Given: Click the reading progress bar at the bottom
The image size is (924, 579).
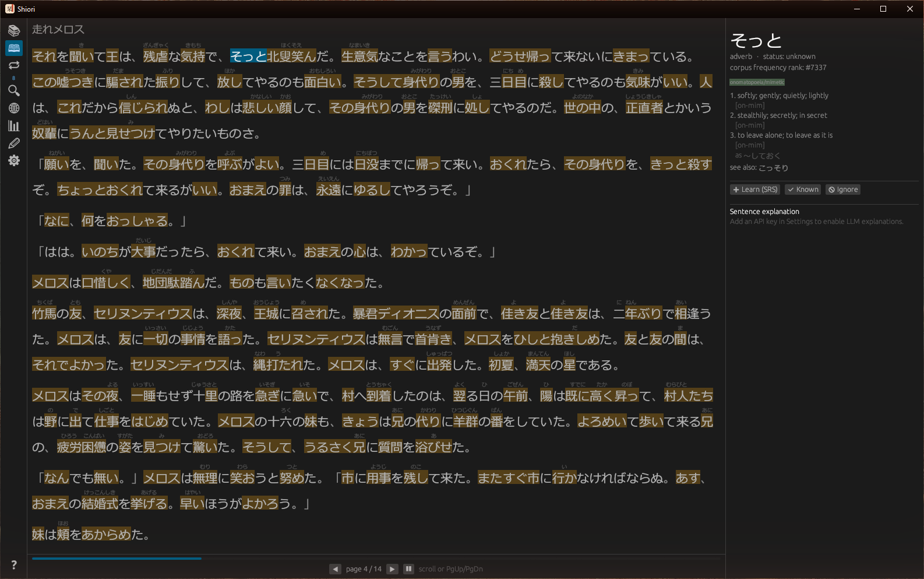Looking at the screenshot, I should pyautogui.click(x=376, y=559).
